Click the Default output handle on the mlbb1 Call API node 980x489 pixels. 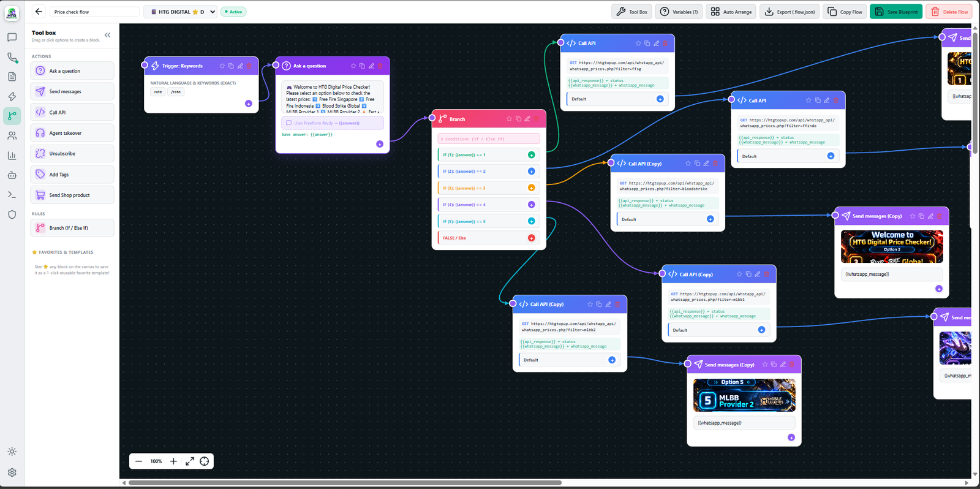tap(761, 330)
